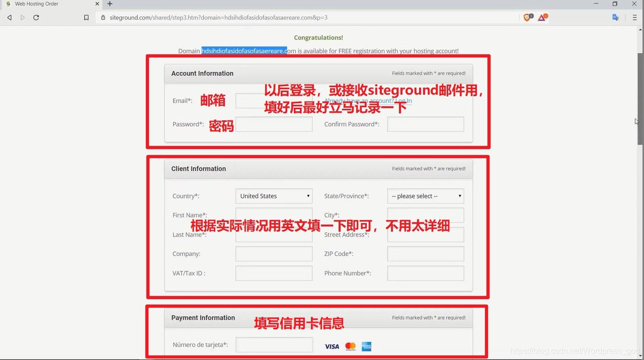Focus the City input field
This screenshot has height=360, width=644.
tap(426, 215)
